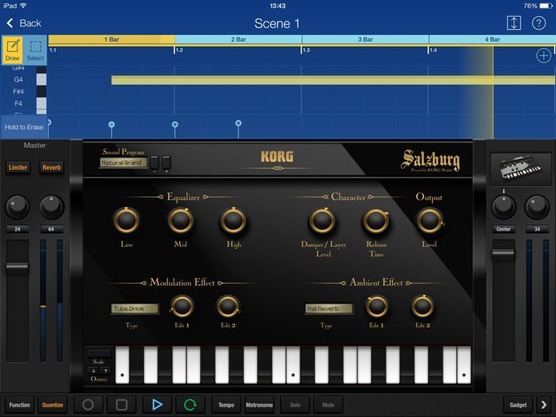Click the Equalizer Low knob
Screen dimensions: 556x417
pyautogui.click(x=127, y=220)
